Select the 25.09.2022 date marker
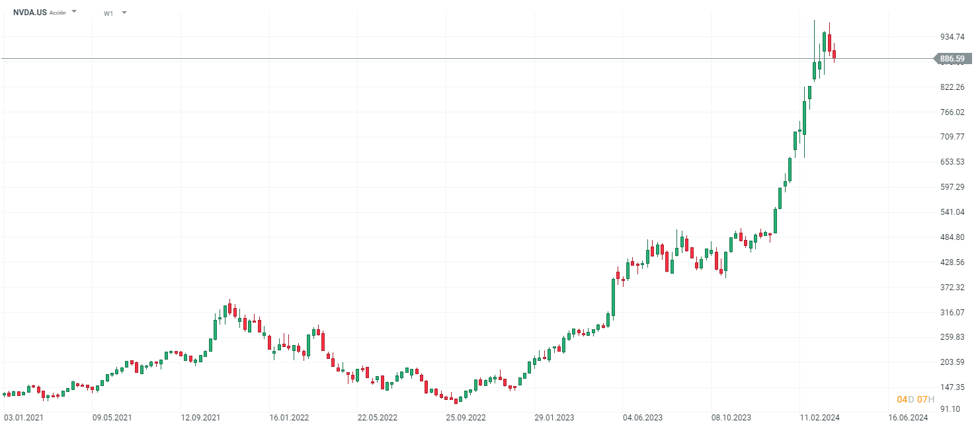Screen dimensions: 980x429 466,418
